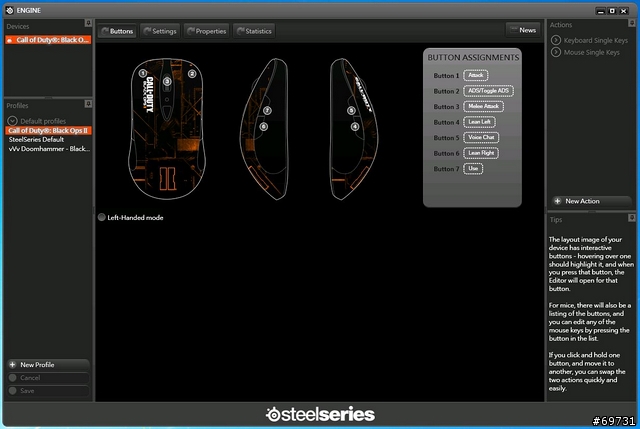Select side button 6 marker on the mouse diagram

[264, 127]
